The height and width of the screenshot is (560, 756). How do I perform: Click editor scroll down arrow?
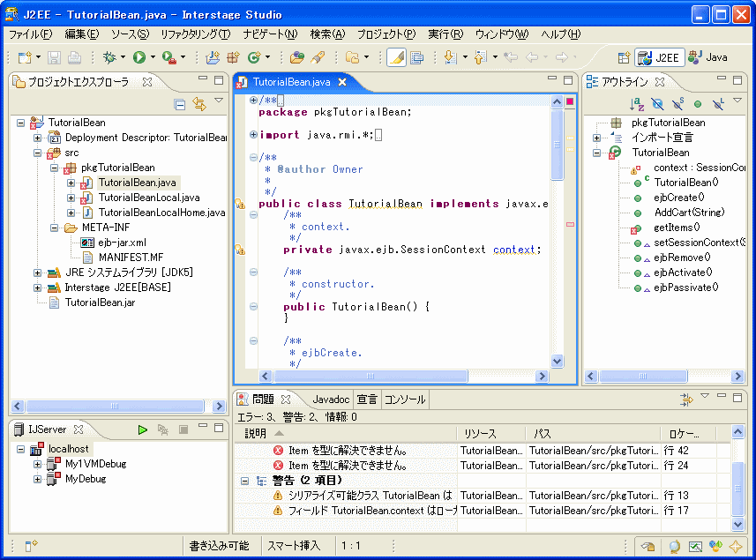point(557,361)
